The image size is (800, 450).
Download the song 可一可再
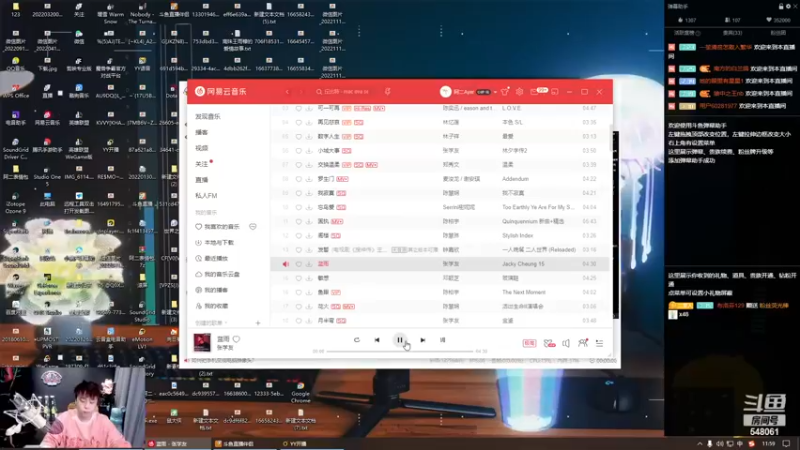309,108
